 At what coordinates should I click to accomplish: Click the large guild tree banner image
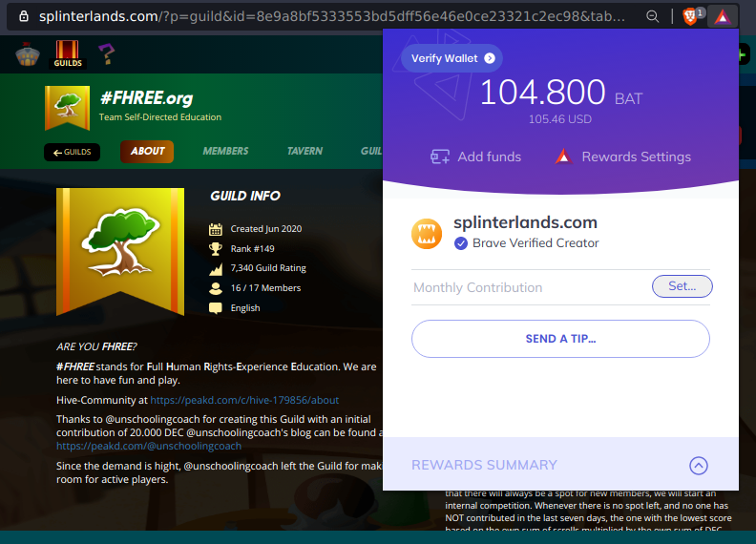tap(120, 251)
